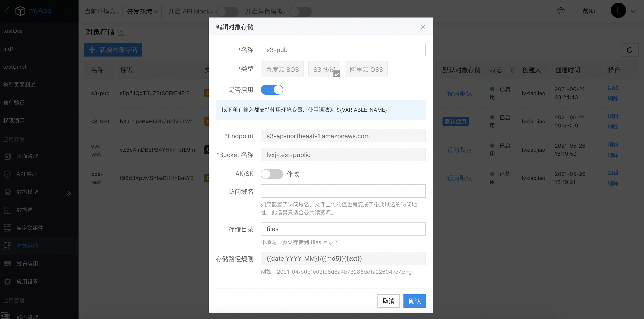Click the plus icon on 新增对象存储
The width and height of the screenshot is (644, 319).
click(92, 50)
